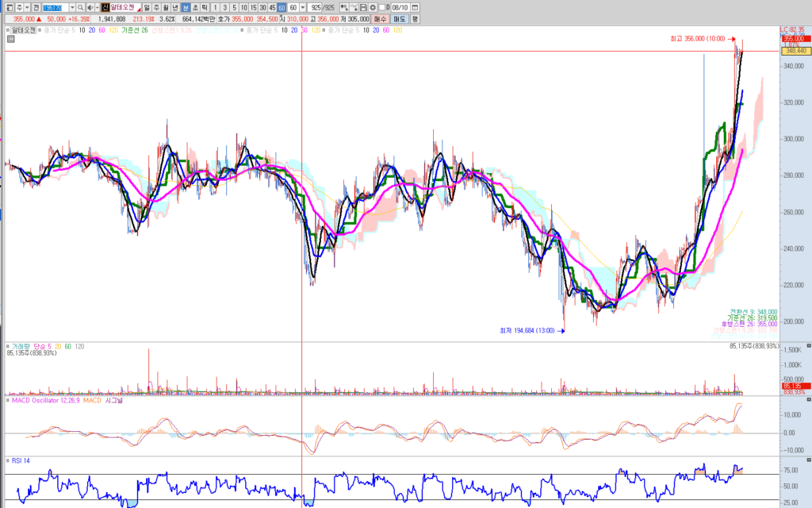Select the 월 monthly chart period
812x508 pixels.
[166, 8]
